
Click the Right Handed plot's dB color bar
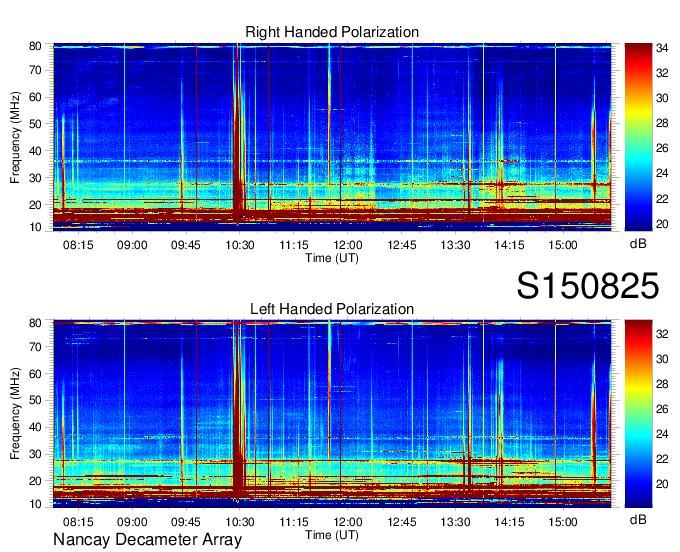coord(638,137)
